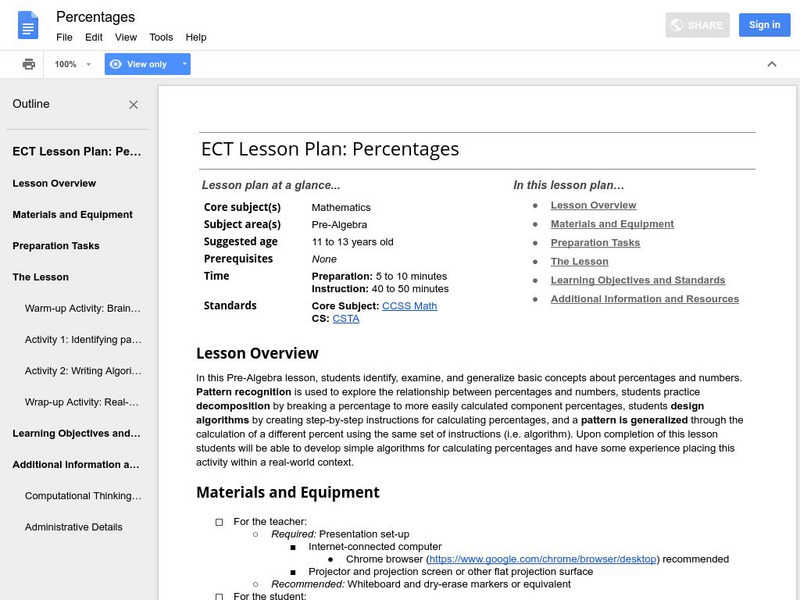Screen dimensions: 800x600
Task: Open the Tools menu
Action: click(x=161, y=37)
